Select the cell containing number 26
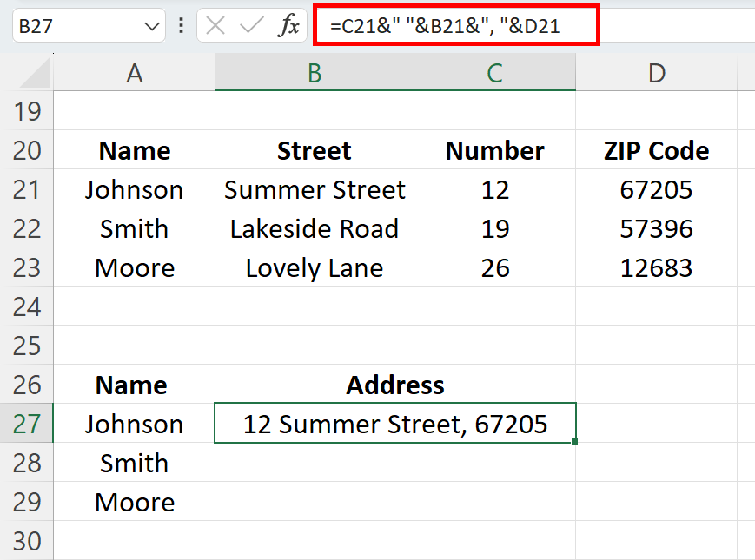Image resolution: width=755 pixels, height=560 pixels. (494, 267)
